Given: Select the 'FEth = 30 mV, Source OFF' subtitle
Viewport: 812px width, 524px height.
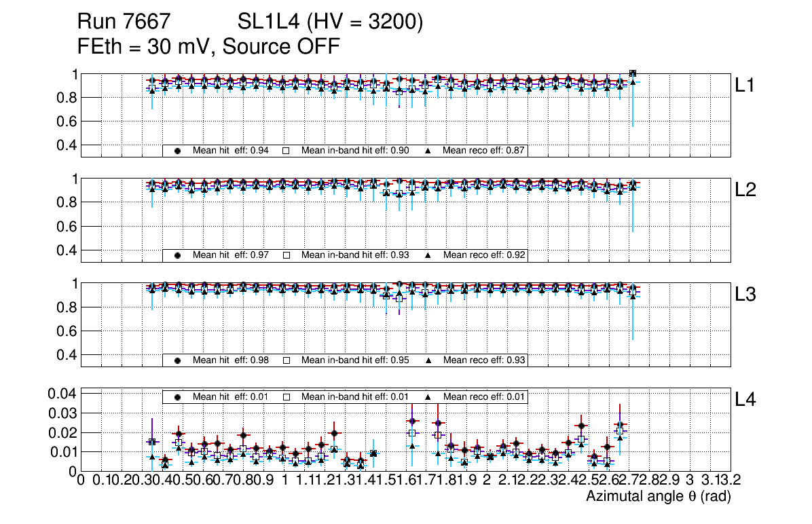Looking at the screenshot, I should pyautogui.click(x=208, y=46).
